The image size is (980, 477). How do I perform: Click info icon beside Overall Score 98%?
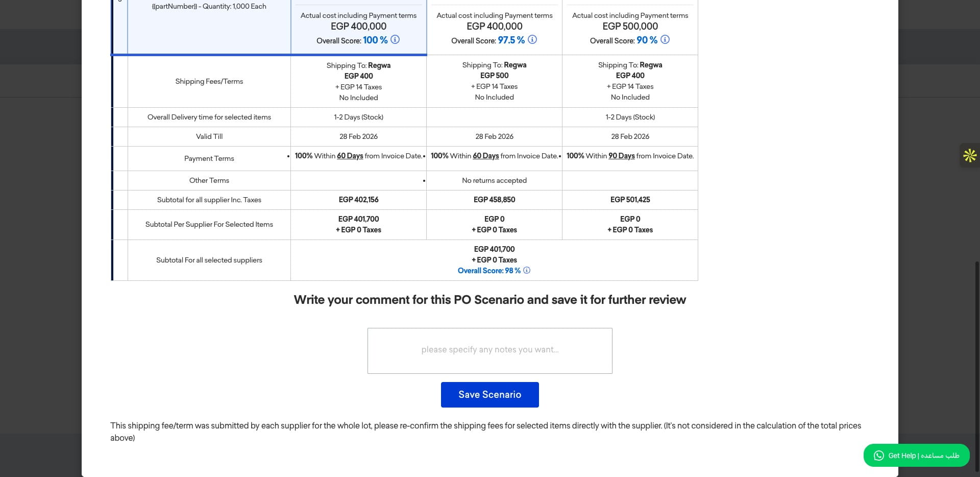(x=527, y=270)
